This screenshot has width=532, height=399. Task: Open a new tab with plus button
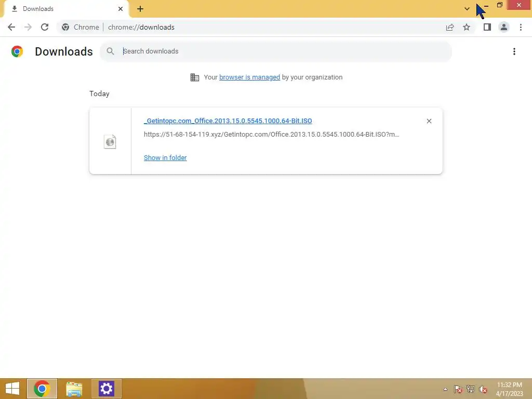pos(140,9)
